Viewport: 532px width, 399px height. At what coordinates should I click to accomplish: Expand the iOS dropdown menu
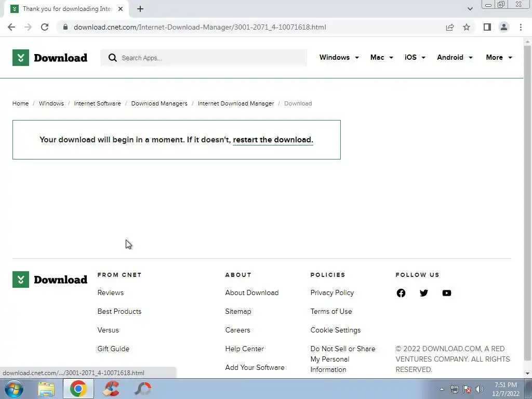(415, 57)
